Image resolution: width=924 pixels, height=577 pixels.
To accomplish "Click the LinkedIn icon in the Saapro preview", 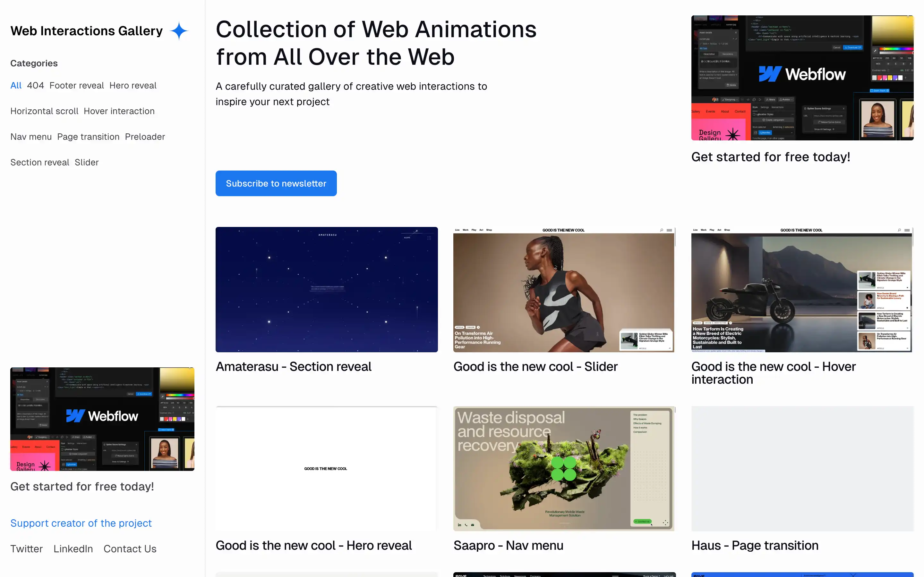I will click(459, 525).
